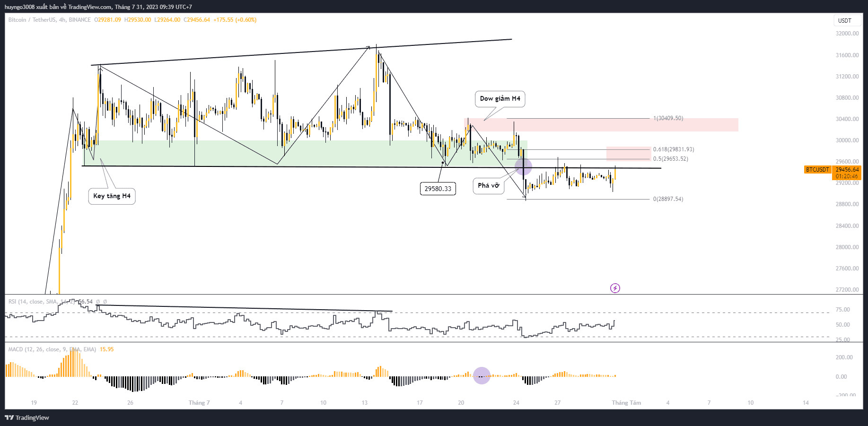Click the MACD 0.00 axis level
This screenshot has height=426, width=868.
tap(841, 377)
